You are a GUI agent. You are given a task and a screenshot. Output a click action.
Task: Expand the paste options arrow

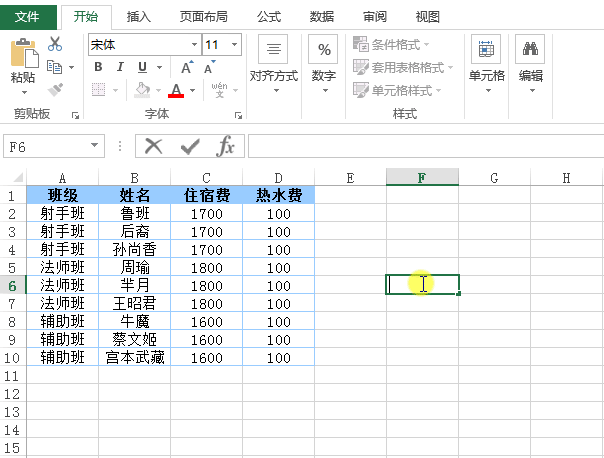(24, 92)
